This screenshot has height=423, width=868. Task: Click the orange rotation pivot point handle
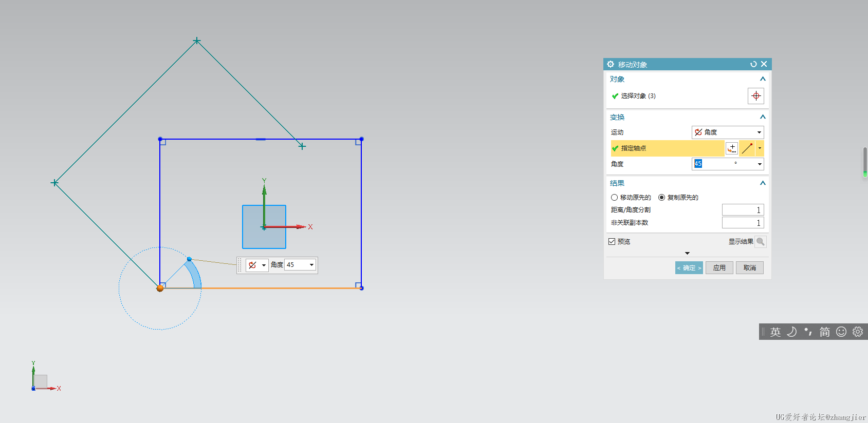(x=160, y=289)
